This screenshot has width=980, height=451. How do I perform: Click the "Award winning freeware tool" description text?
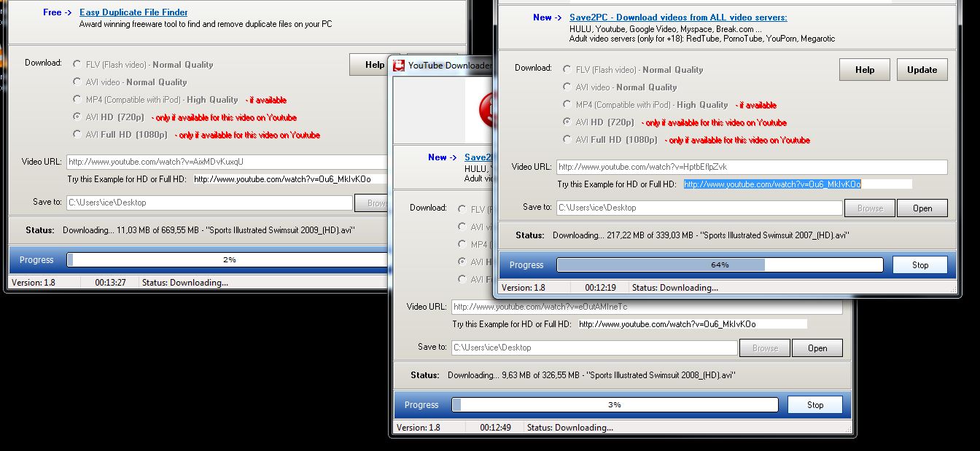[206, 24]
